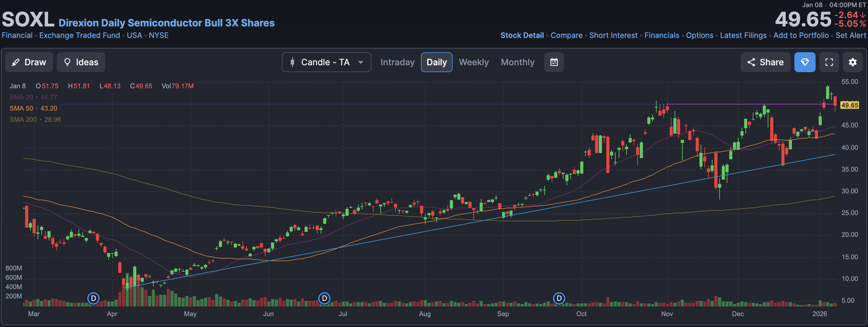Share the chart
The height and width of the screenshot is (327, 868).
[765, 62]
